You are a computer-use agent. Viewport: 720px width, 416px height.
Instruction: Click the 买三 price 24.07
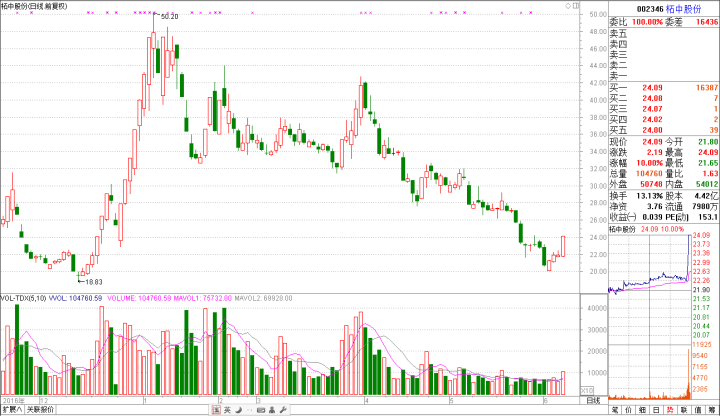[652, 109]
